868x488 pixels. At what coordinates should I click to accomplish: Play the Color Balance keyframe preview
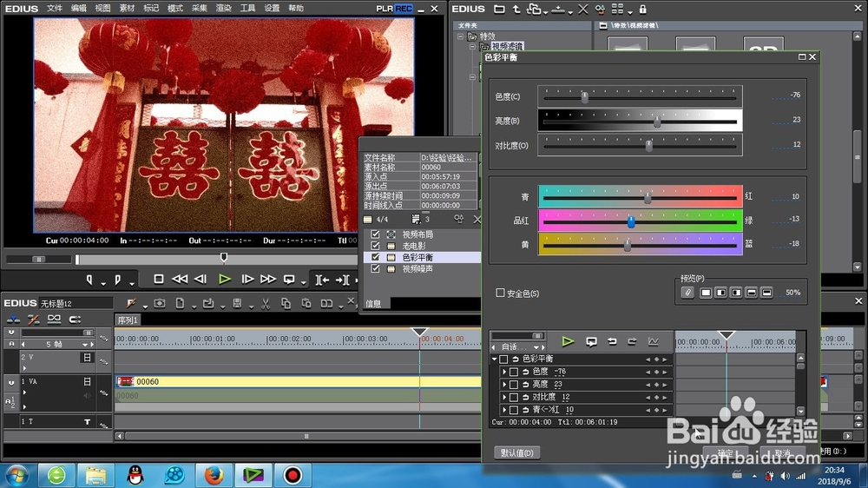coord(568,341)
